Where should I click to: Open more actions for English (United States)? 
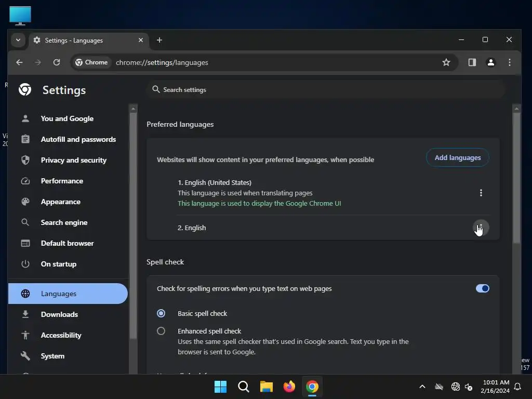point(481,193)
